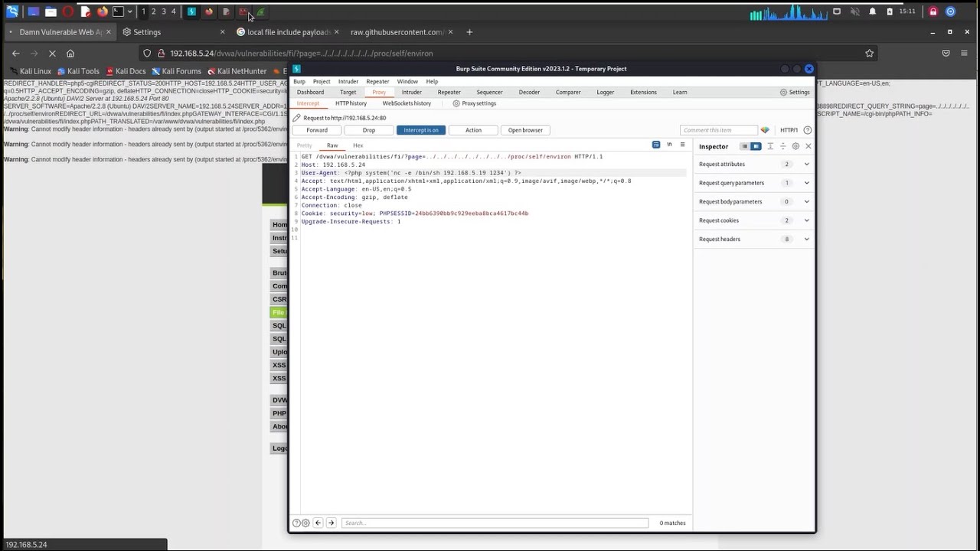Switch to the Settings browser tab
This screenshot has height=551, width=980.
[x=175, y=32]
